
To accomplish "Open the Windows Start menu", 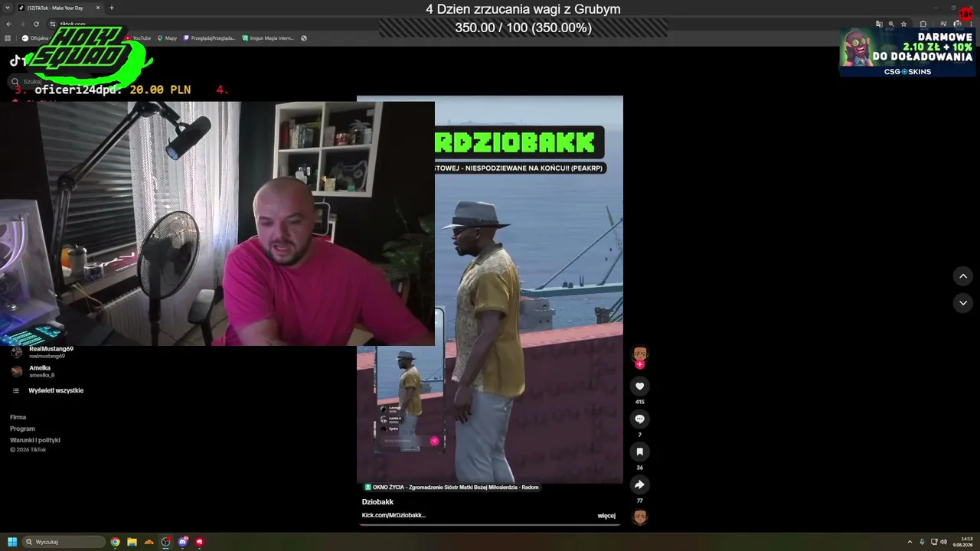I will [12, 542].
